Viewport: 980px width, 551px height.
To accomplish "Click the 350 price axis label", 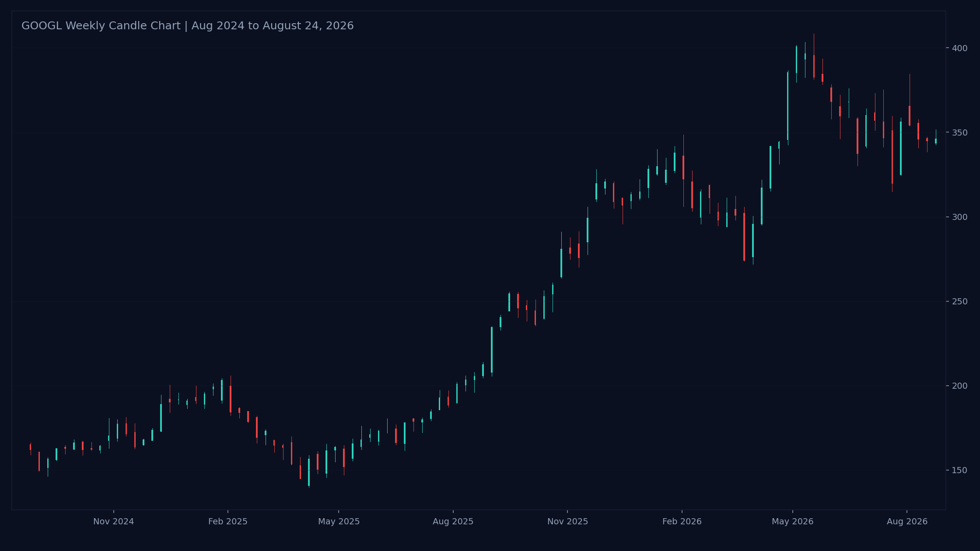I will (x=960, y=133).
